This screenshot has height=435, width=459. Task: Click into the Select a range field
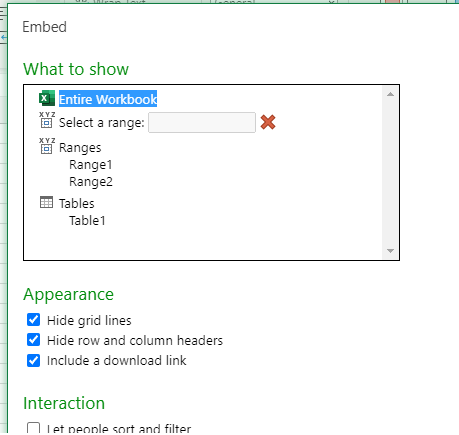[202, 122]
